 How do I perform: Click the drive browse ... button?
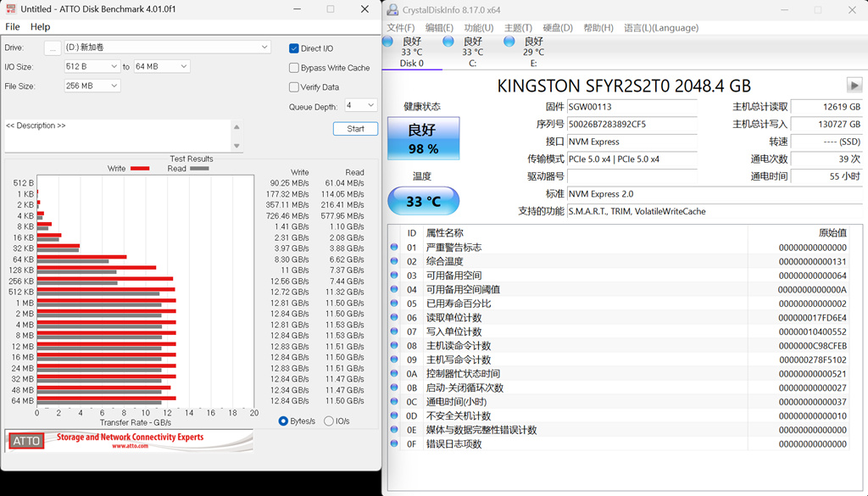[53, 48]
